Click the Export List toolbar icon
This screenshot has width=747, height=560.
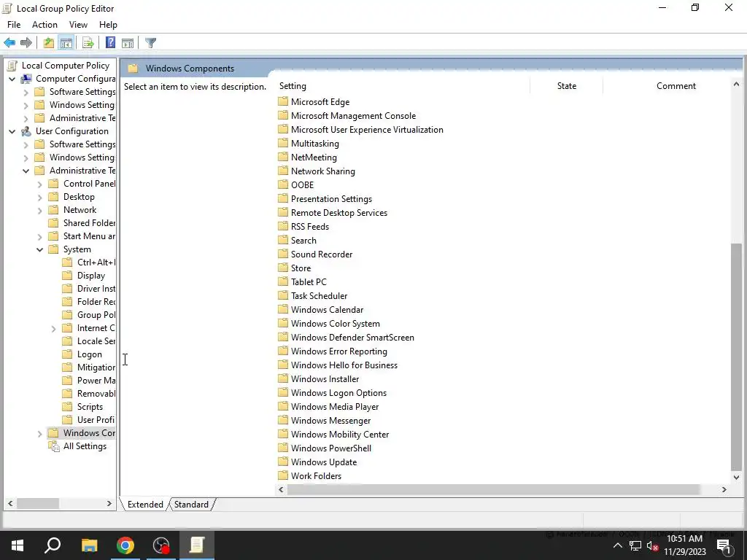[x=88, y=43]
